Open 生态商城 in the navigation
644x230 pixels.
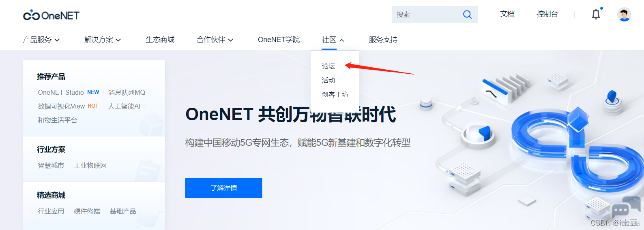pyautogui.click(x=160, y=40)
